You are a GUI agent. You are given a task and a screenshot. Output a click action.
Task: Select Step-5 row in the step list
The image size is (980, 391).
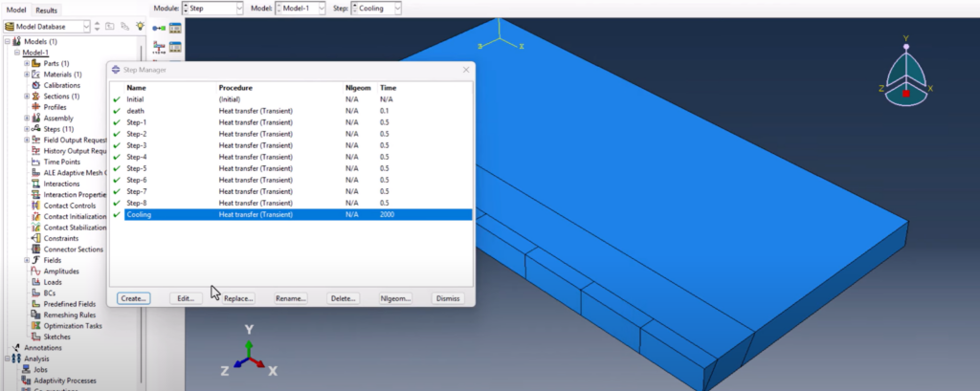point(298,168)
